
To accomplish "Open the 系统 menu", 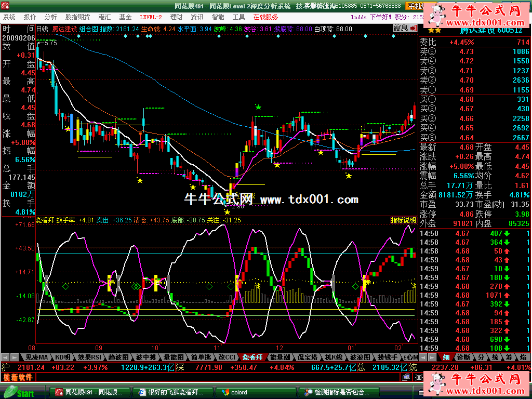I will tap(9, 17).
